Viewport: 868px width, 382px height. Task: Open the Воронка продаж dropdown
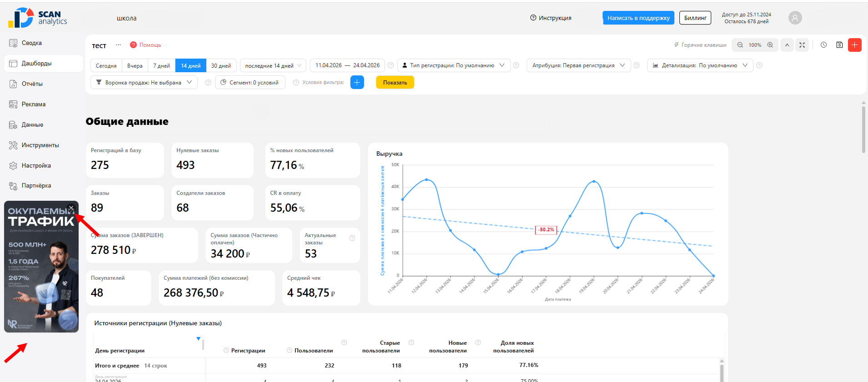144,82
